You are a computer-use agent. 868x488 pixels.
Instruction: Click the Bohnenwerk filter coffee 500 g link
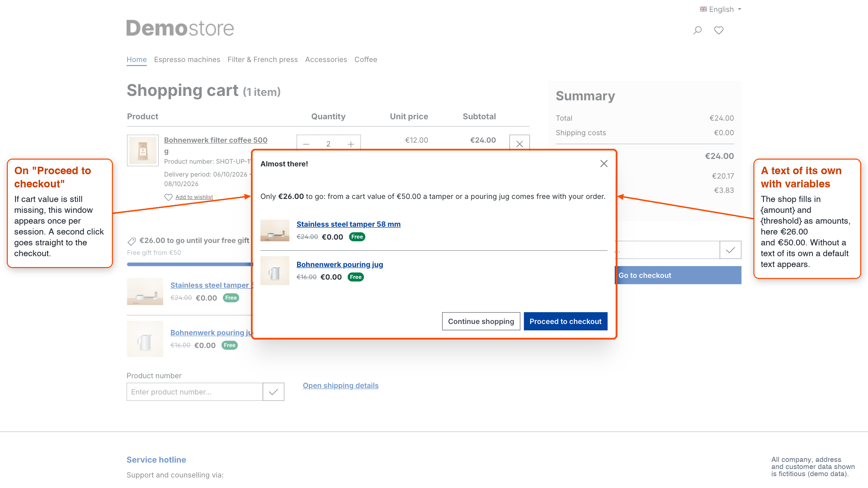pos(216,145)
